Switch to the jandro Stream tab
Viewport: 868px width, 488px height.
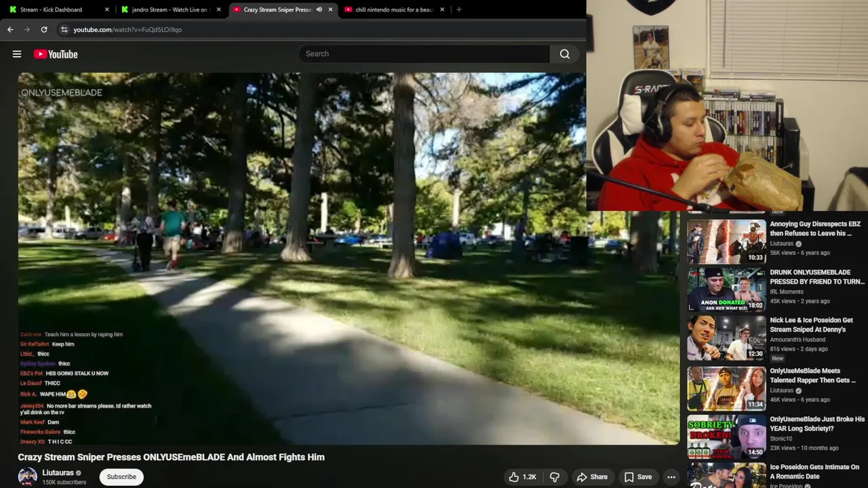click(x=170, y=9)
